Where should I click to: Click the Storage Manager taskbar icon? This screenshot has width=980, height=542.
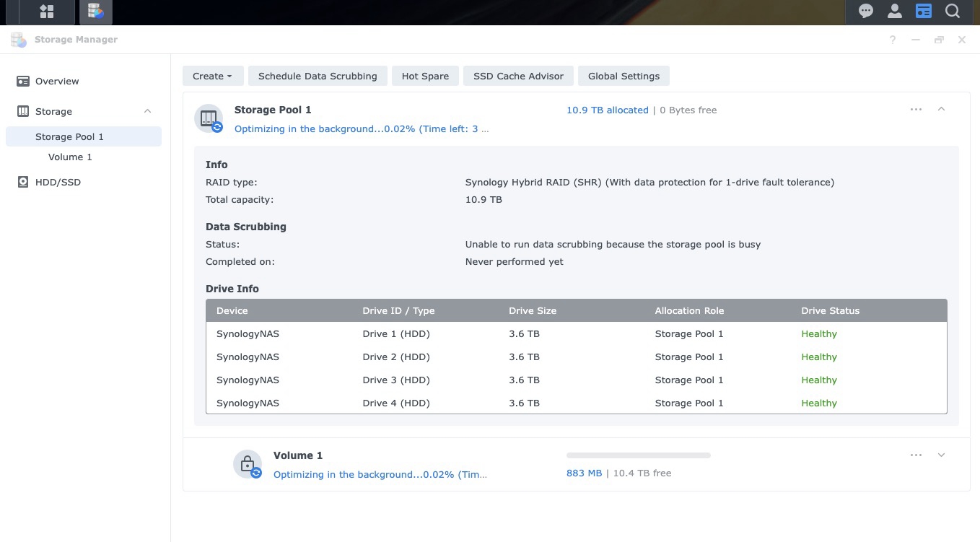tap(95, 12)
